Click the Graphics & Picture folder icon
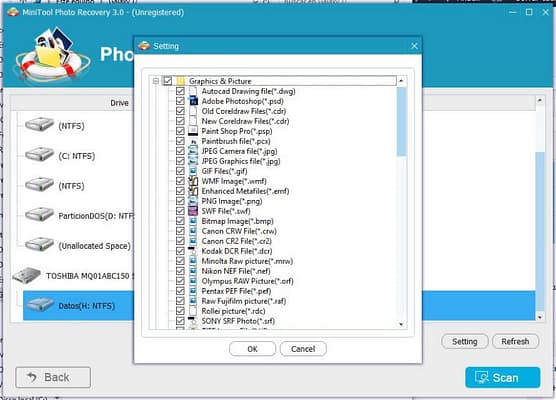The height and width of the screenshot is (400, 556). tap(180, 81)
